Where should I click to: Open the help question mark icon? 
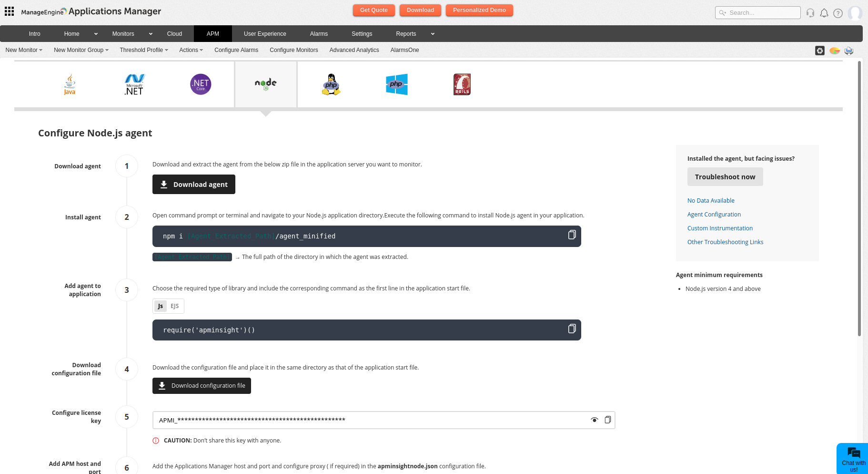pos(838,13)
